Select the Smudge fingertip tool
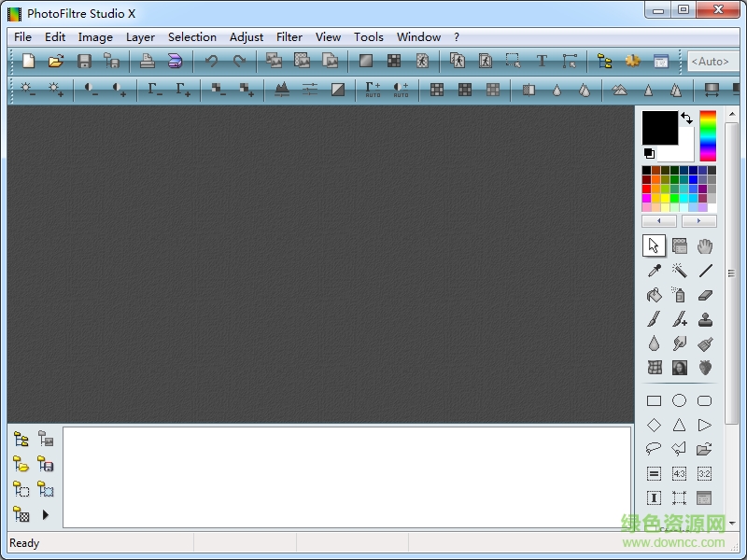 tap(679, 343)
